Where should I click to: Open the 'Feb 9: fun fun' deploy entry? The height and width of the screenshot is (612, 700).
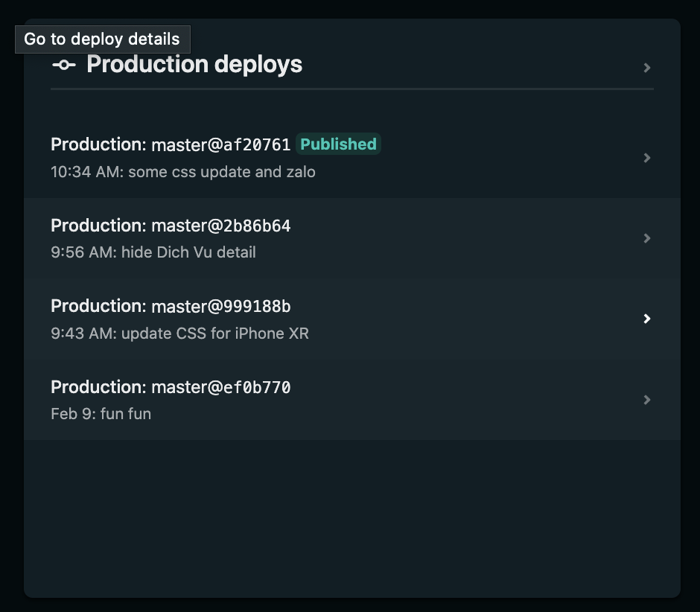point(101,413)
